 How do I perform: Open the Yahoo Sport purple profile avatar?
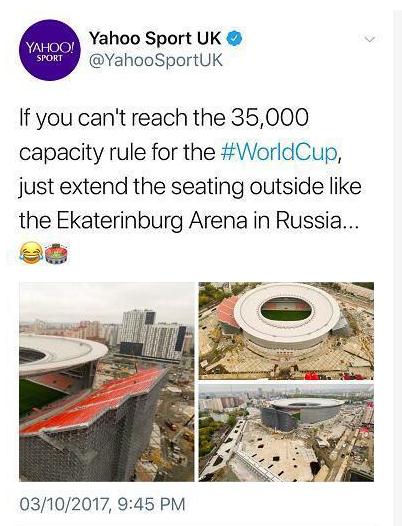[50, 50]
